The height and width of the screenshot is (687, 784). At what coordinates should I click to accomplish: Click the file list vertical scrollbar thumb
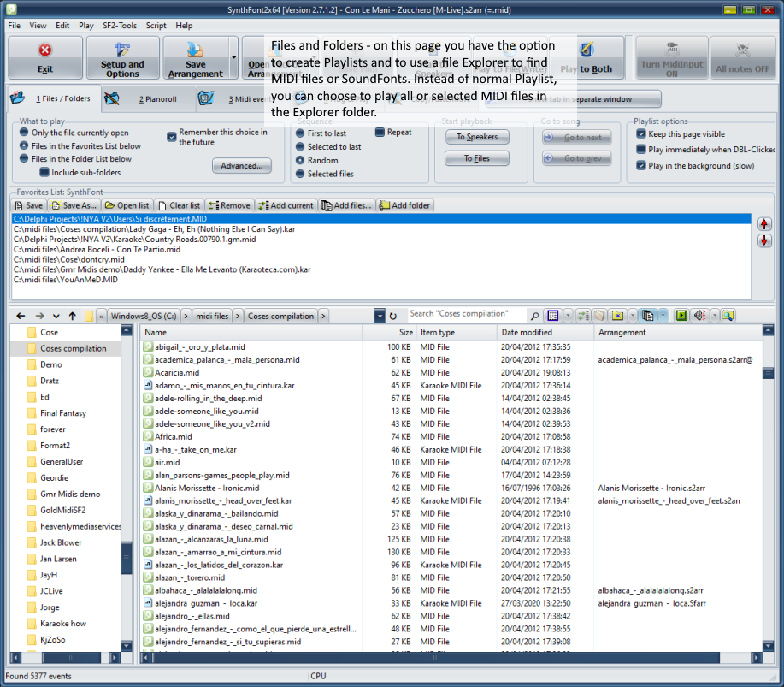[x=768, y=373]
